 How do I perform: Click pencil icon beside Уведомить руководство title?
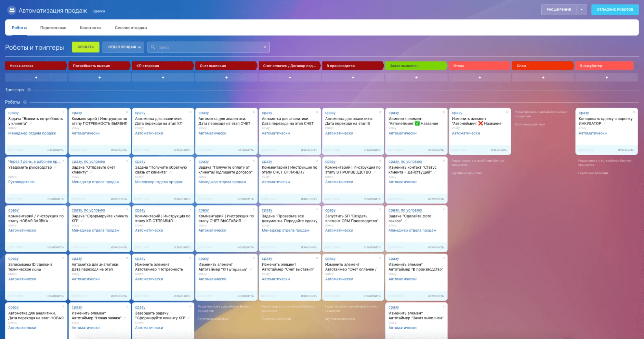point(55,167)
